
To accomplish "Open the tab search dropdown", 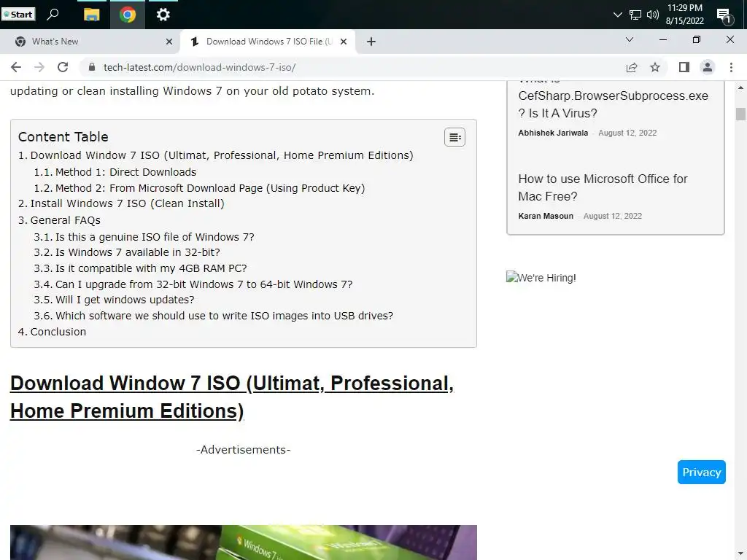I will point(630,39).
